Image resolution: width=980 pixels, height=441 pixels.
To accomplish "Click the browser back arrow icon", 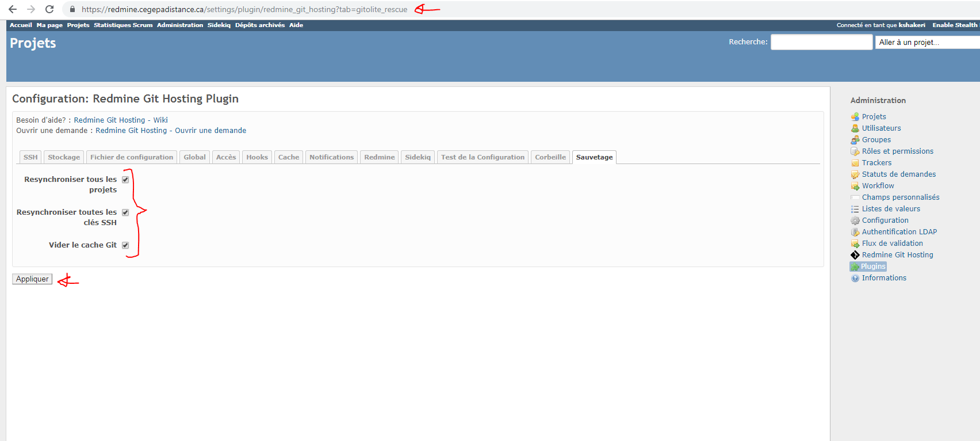I will click(x=13, y=9).
